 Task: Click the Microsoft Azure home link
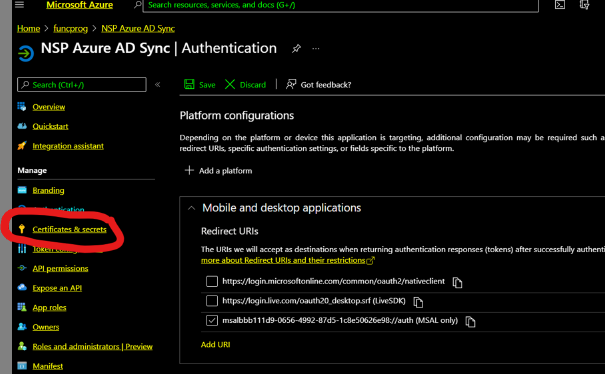79,5
